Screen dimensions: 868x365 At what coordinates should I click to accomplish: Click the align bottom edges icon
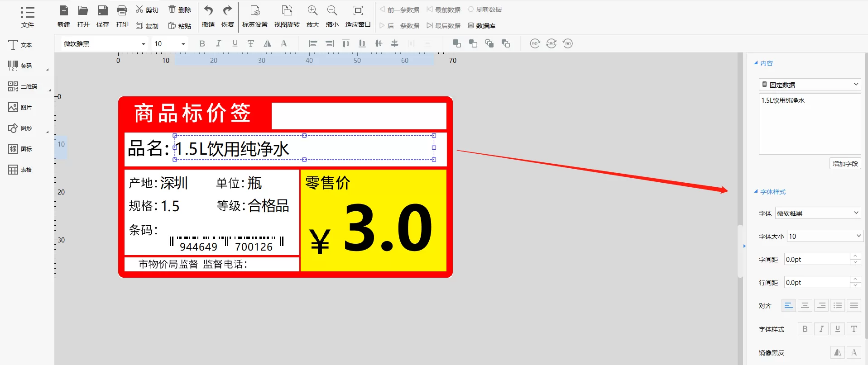362,43
